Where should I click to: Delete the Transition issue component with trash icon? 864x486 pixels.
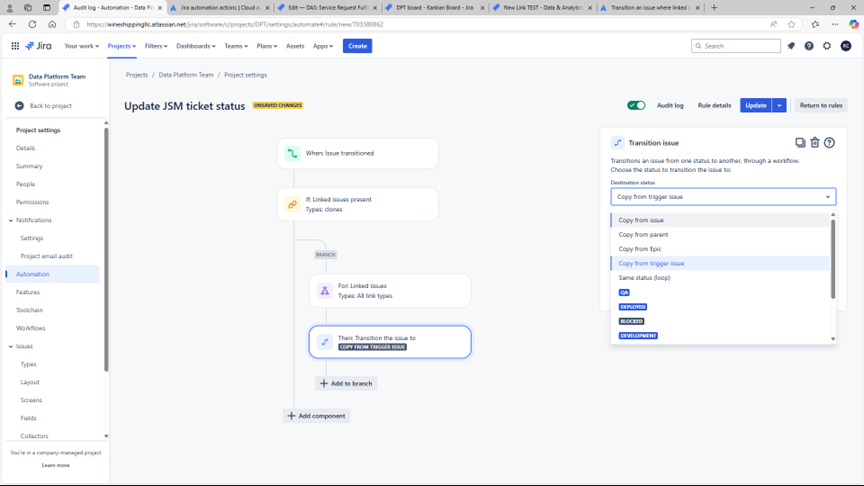tap(815, 143)
